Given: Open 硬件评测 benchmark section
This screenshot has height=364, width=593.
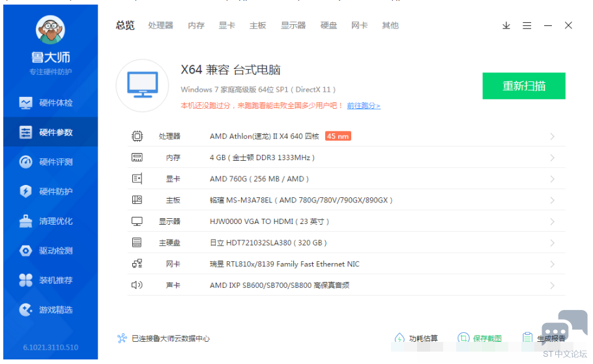Looking at the screenshot, I should (x=51, y=161).
